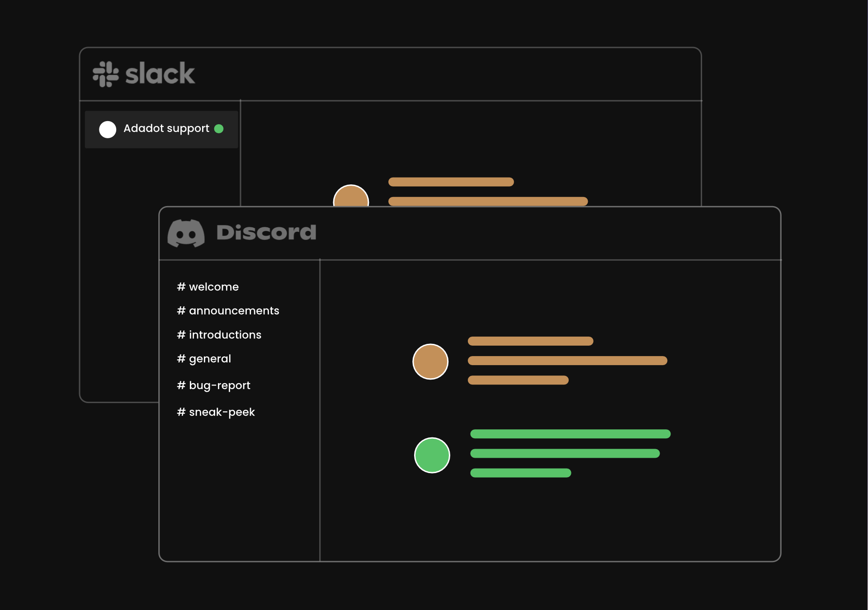Click the Slack logo icon
Screen dimensions: 868x610
click(x=106, y=74)
